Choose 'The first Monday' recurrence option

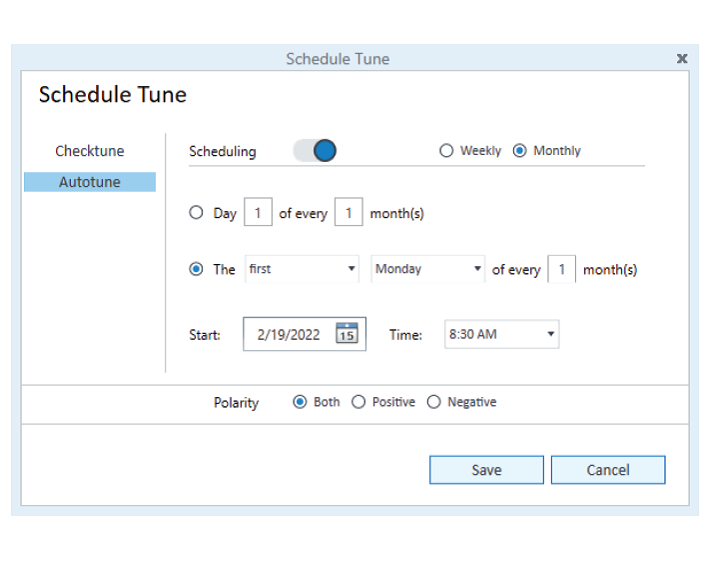click(x=196, y=269)
